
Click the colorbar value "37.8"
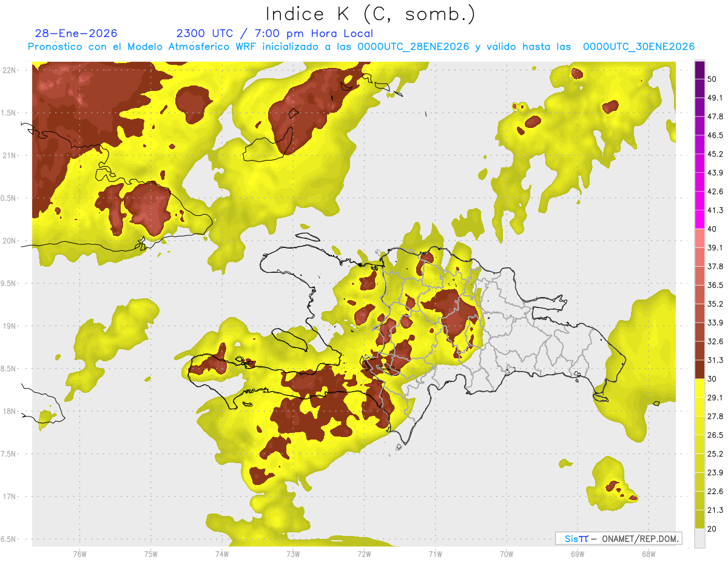tap(715, 266)
